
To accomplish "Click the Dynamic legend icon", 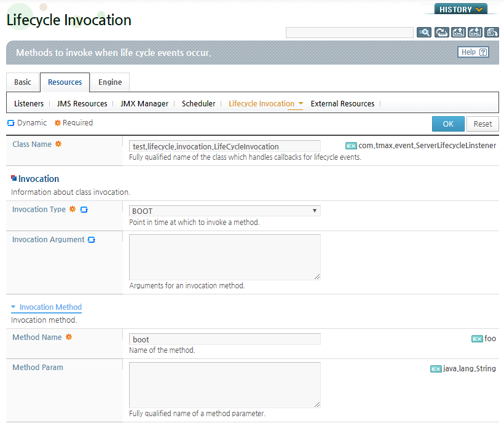I will tap(10, 123).
